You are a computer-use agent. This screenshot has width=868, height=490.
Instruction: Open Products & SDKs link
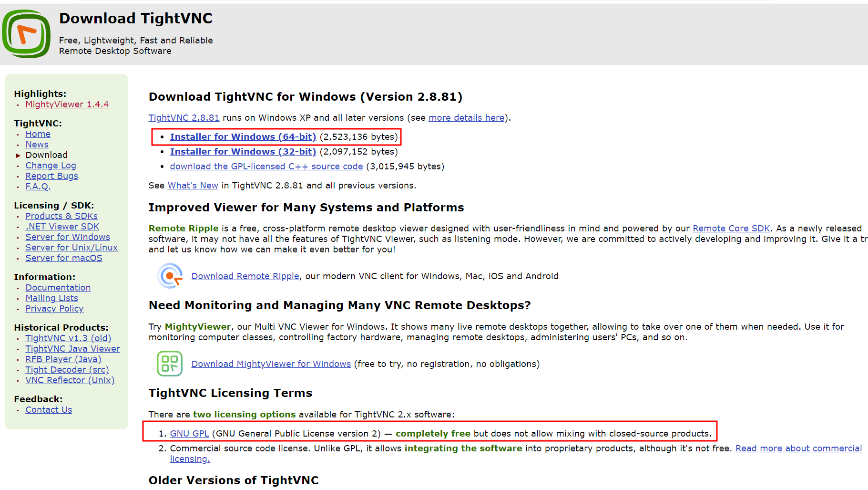(x=61, y=216)
